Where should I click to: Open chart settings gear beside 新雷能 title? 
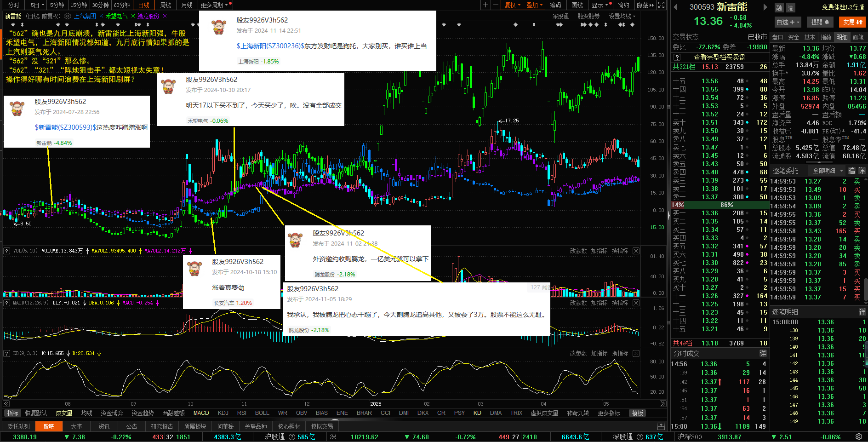coord(68,16)
